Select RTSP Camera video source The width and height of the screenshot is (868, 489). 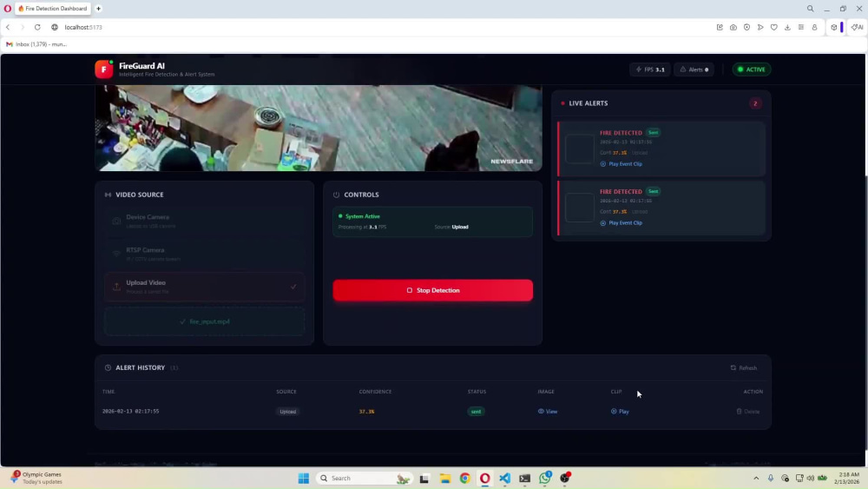click(204, 254)
